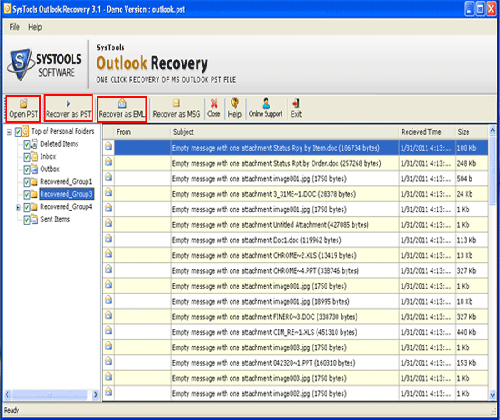Select the 440 Kb size cell

[x=472, y=332]
